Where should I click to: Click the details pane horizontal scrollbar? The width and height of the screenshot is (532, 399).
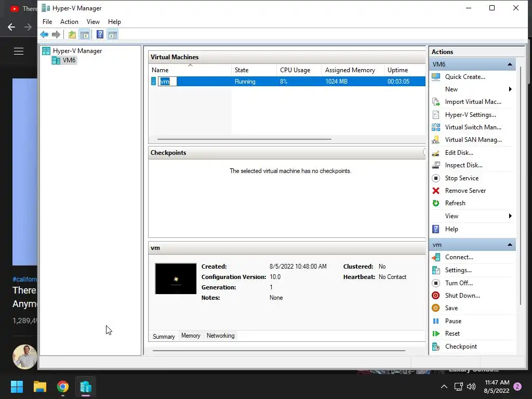click(279, 351)
